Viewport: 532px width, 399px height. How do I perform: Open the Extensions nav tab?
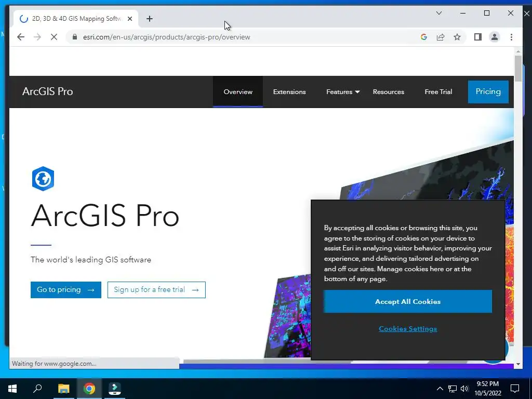(289, 91)
